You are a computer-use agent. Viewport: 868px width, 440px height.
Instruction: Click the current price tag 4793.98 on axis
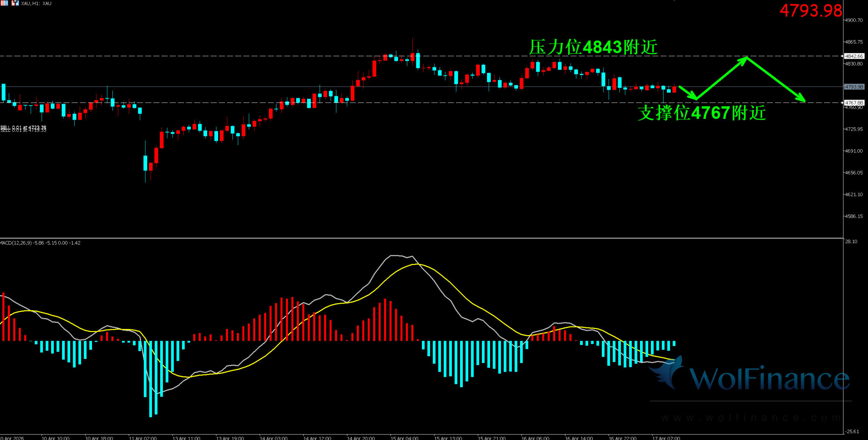point(854,87)
